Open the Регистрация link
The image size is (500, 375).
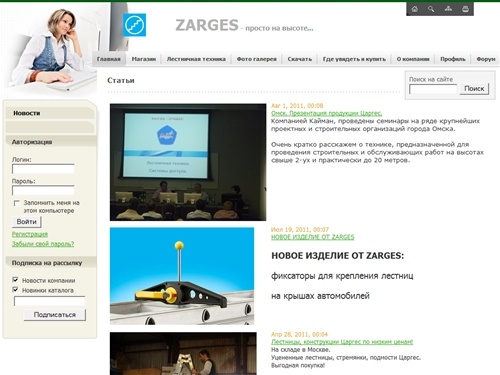(x=30, y=234)
